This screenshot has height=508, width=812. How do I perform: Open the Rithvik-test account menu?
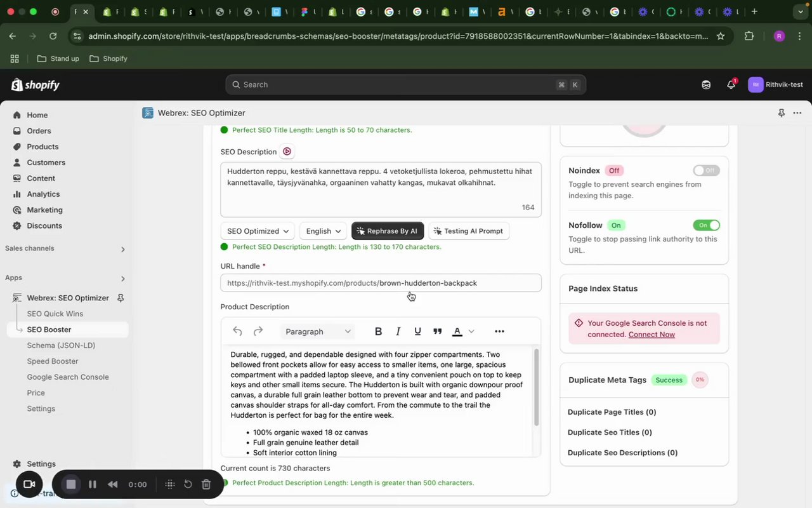(x=776, y=84)
